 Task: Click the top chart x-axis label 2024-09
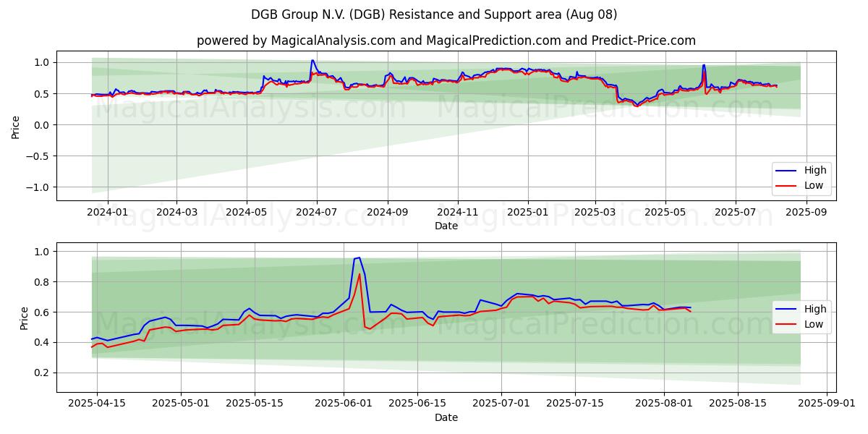click(x=387, y=213)
